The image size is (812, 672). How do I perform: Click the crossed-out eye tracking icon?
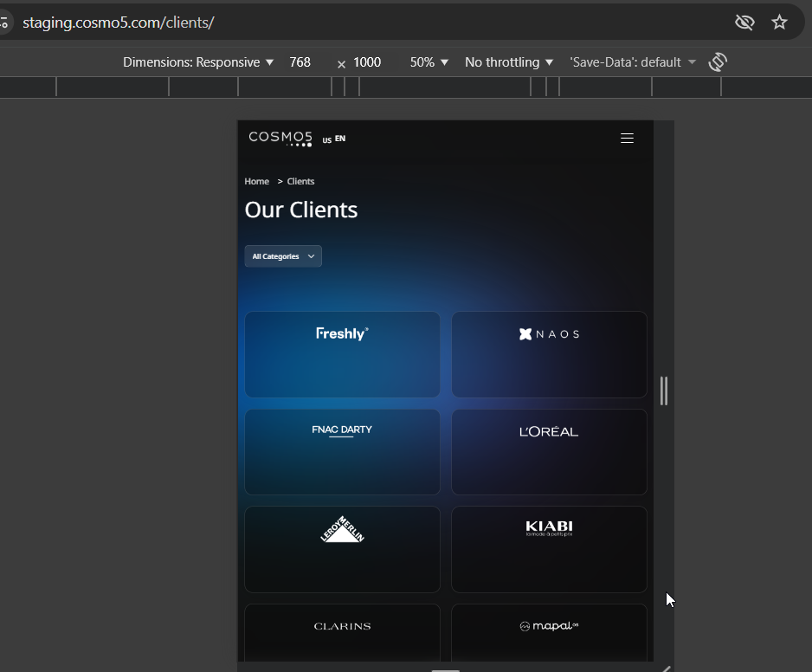744,23
